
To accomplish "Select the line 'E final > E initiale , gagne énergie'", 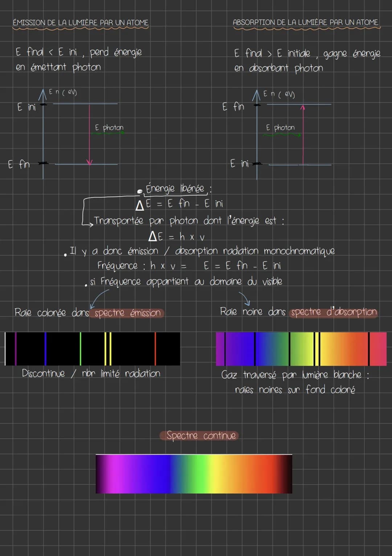I will (x=307, y=53).
